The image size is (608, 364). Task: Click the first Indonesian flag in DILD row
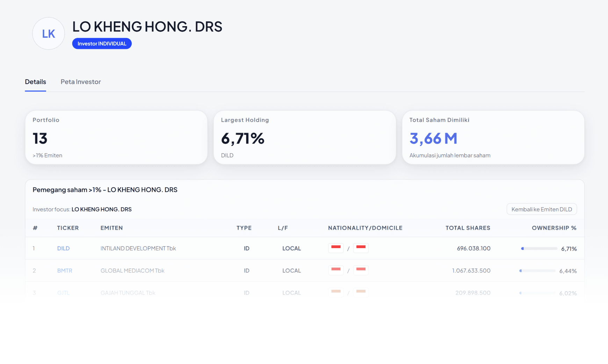pos(336,248)
